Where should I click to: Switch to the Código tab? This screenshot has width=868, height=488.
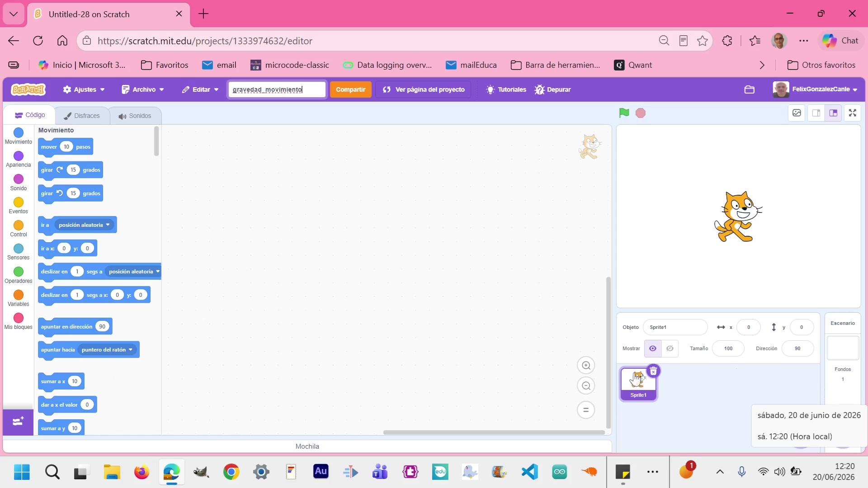[x=30, y=115]
